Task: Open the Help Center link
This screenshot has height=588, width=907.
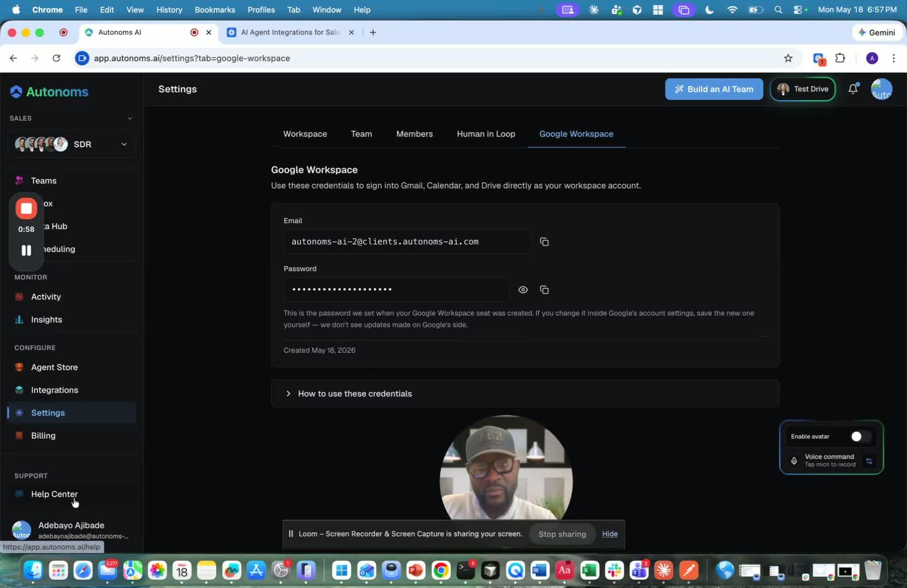Action: 72,494
